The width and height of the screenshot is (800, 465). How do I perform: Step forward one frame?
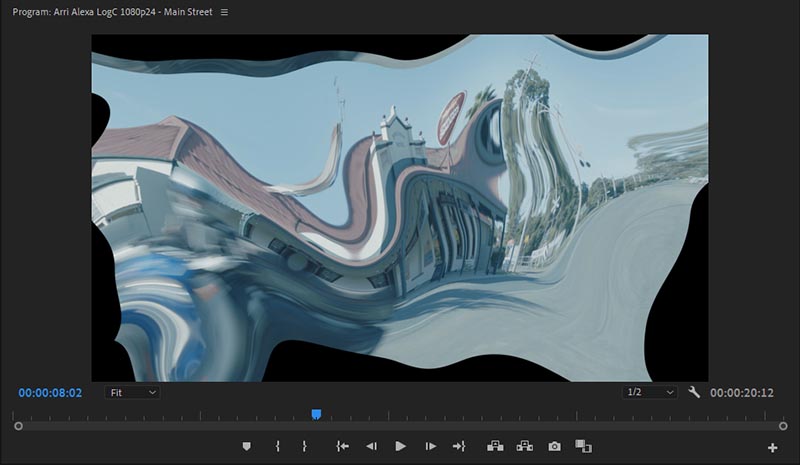click(x=431, y=447)
